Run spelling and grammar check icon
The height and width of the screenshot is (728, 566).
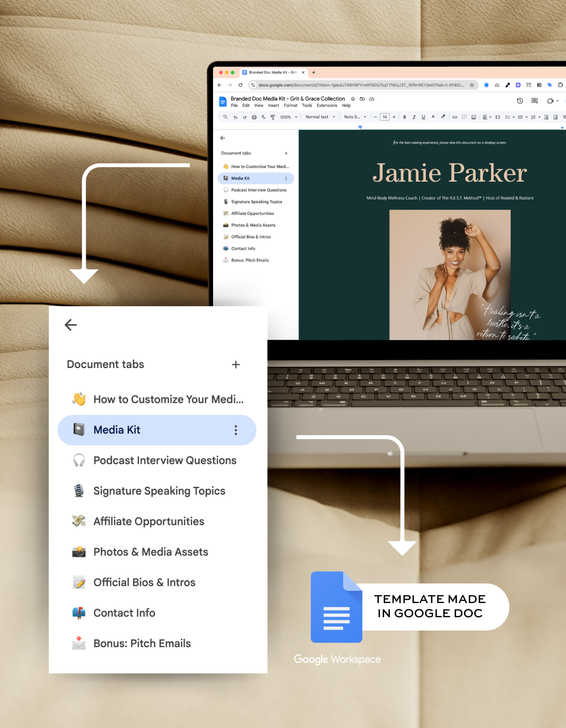point(263,117)
